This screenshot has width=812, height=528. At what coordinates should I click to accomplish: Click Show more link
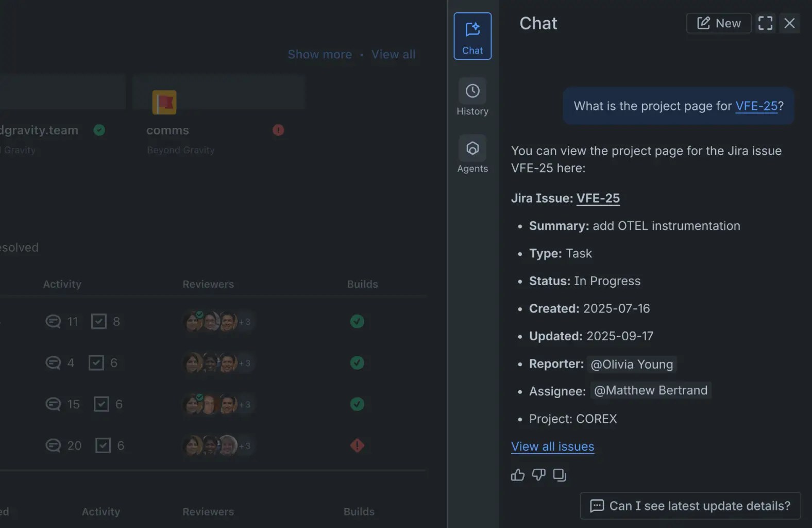click(319, 55)
